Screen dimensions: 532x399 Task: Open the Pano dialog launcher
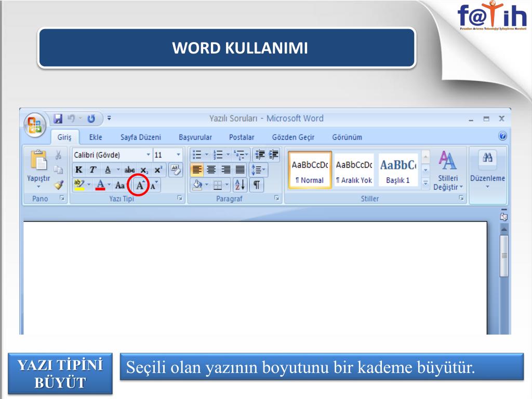pyautogui.click(x=62, y=198)
